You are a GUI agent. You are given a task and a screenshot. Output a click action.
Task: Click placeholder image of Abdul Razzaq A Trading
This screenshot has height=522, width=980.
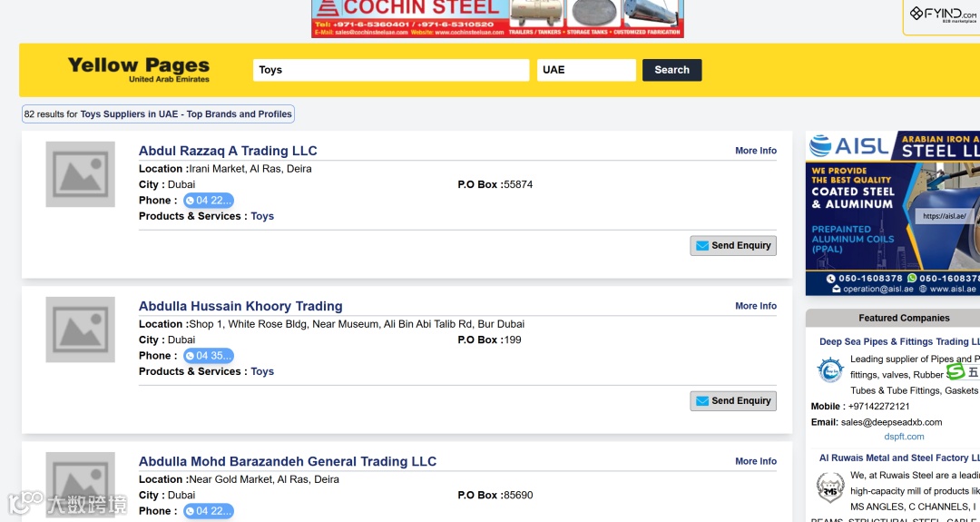[x=80, y=173]
